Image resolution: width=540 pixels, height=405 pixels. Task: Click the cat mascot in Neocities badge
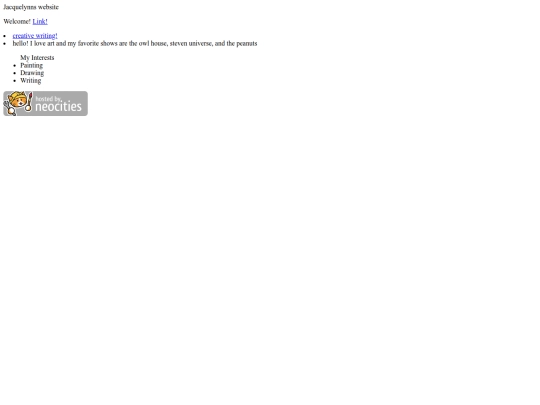click(17, 103)
